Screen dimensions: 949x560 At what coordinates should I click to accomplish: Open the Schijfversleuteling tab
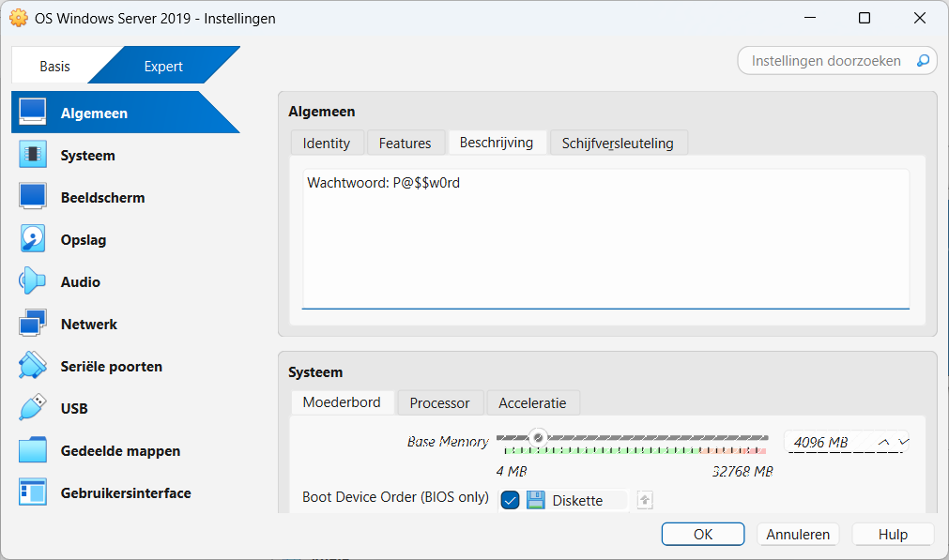coord(619,143)
